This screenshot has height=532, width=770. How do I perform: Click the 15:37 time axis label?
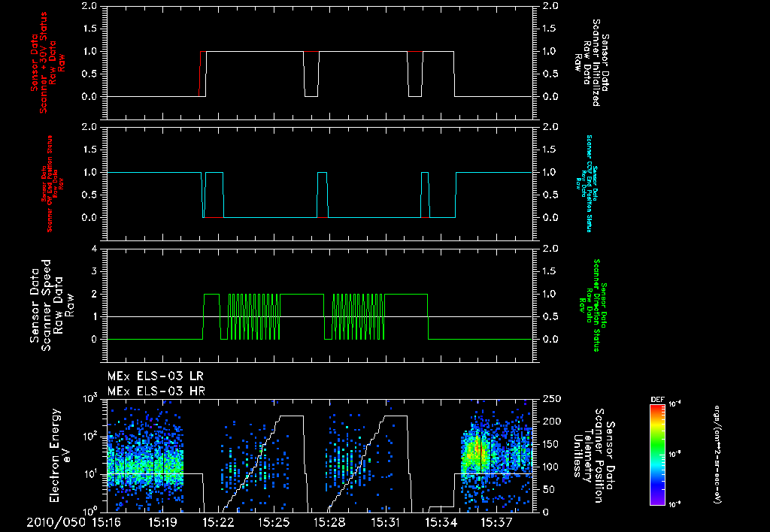[x=496, y=522]
